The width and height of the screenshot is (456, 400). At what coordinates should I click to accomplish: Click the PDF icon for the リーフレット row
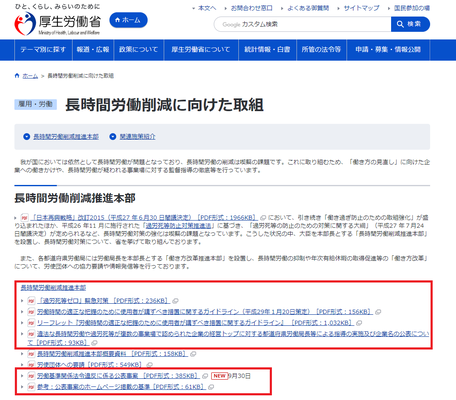point(31,323)
